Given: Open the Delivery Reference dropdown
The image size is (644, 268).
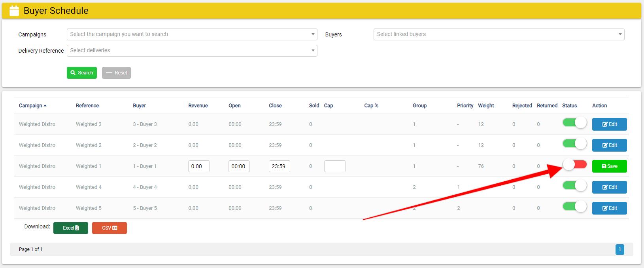Looking at the screenshot, I should point(192,51).
